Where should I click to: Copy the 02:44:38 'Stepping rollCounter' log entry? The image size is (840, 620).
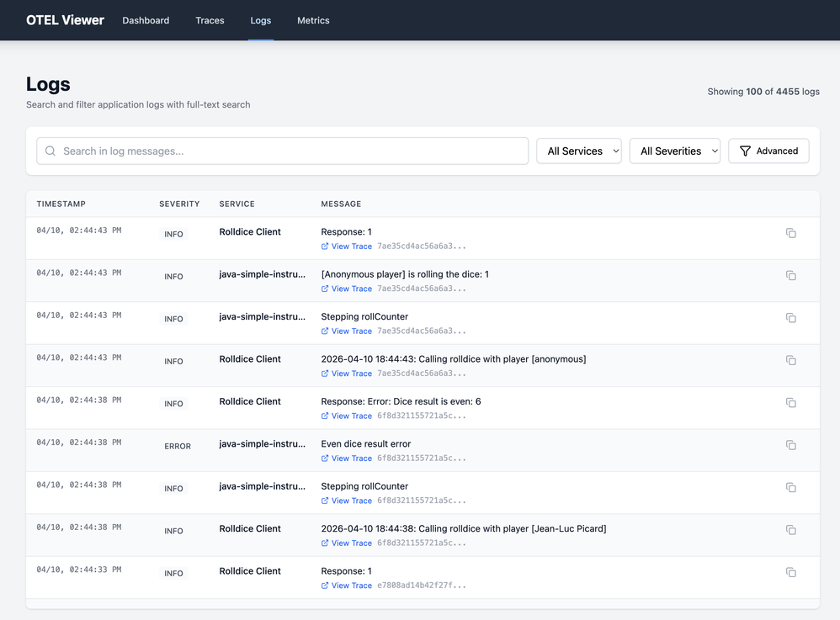click(x=790, y=487)
